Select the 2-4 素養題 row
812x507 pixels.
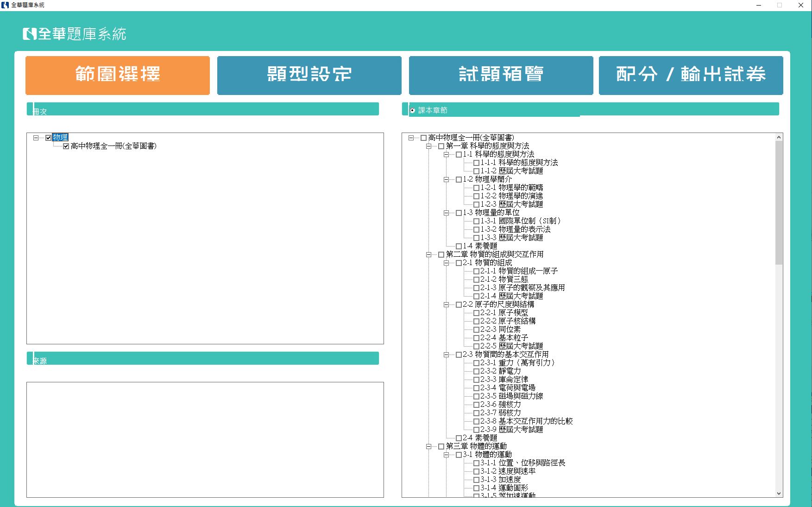pyautogui.click(x=479, y=438)
